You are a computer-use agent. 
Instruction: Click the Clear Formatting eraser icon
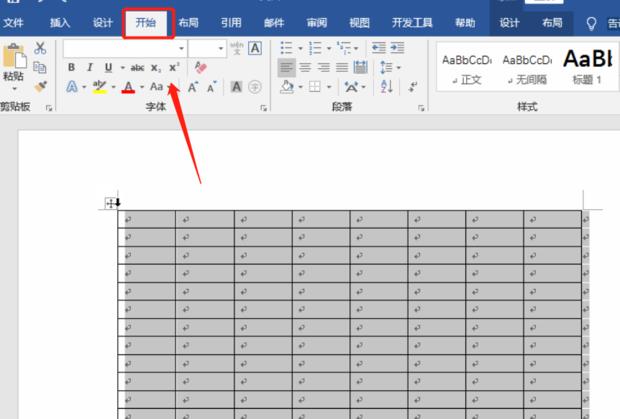pos(200,67)
